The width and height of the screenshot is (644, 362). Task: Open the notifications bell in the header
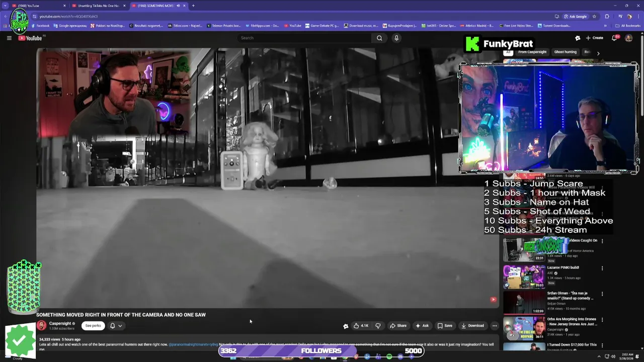coord(615,38)
